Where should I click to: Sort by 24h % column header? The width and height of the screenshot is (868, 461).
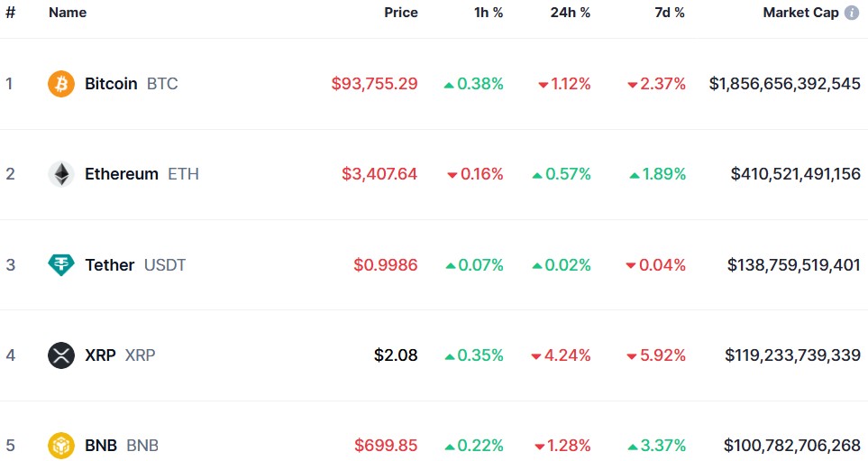pyautogui.click(x=571, y=13)
